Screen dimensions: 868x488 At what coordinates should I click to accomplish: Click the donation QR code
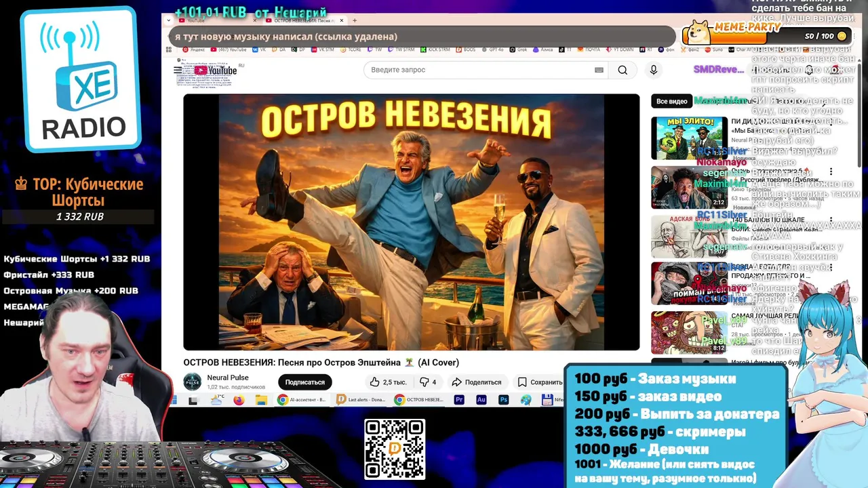click(395, 449)
